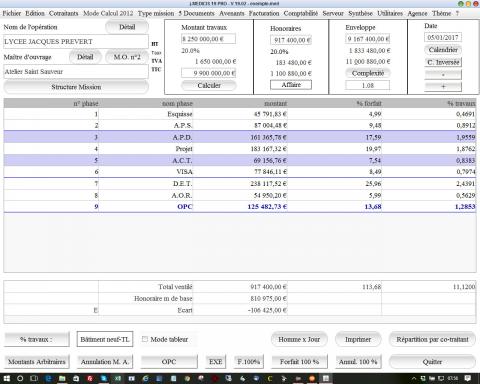The width and height of the screenshot is (480, 384).
Task: Open the ? help menu
Action: pos(457,13)
